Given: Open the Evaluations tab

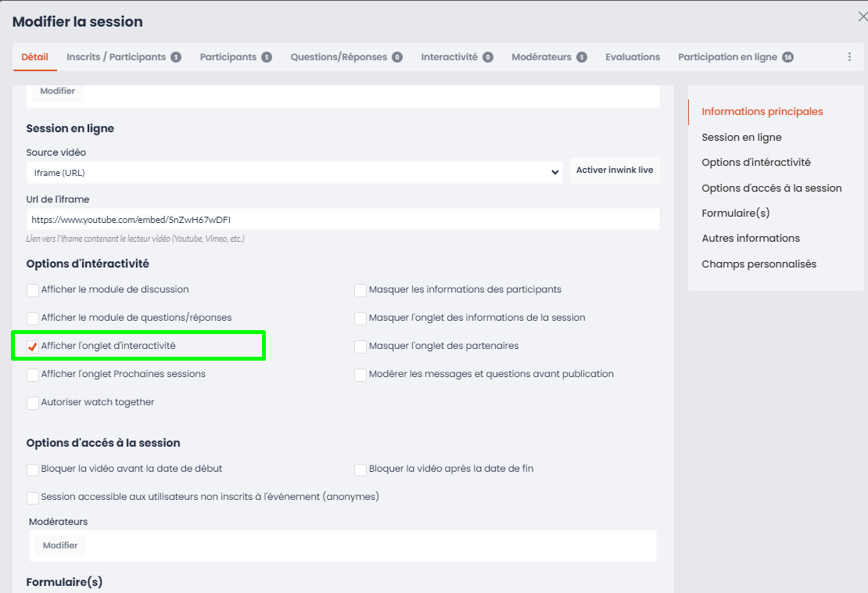Looking at the screenshot, I should (x=632, y=57).
